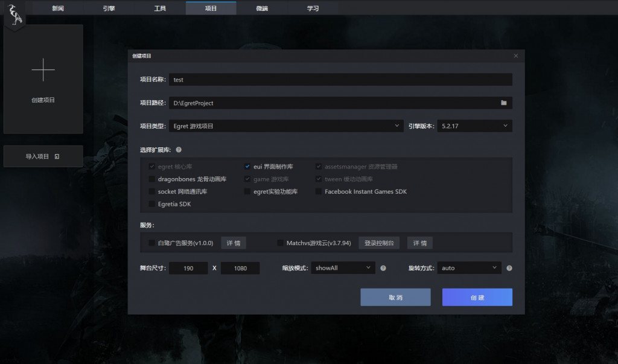This screenshot has width=618, height=364.
Task: Enable Egretia SDK checkbox
Action: click(151, 204)
